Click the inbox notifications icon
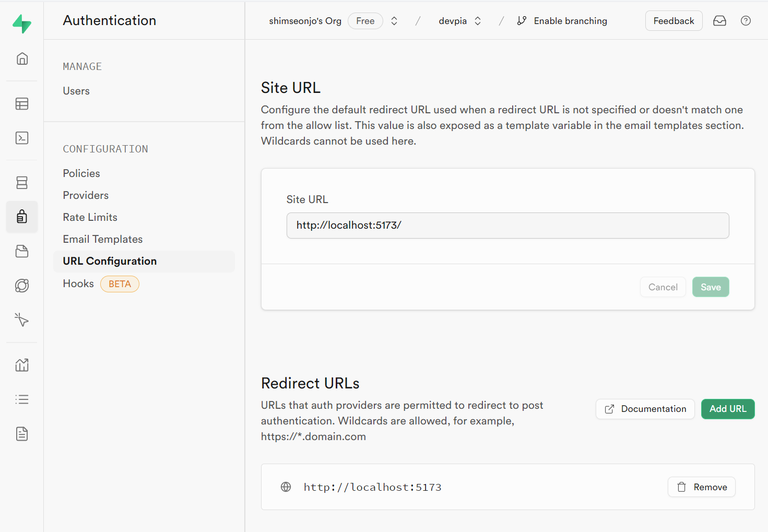Screen dimensions: 768x532 [719, 21]
